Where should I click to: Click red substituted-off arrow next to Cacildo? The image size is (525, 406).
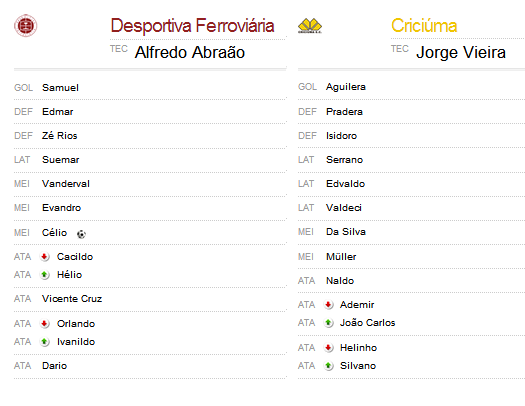click(45, 257)
